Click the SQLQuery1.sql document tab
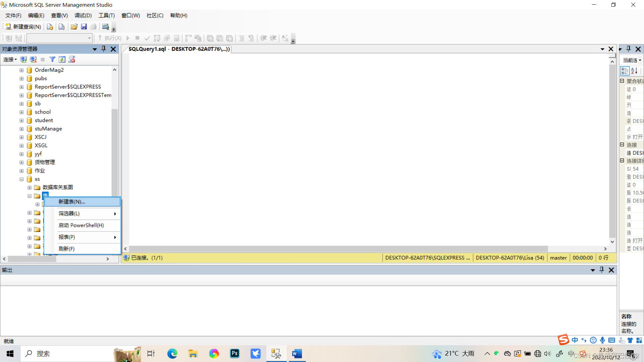Viewport: 644px width, 362px height. pos(179,49)
